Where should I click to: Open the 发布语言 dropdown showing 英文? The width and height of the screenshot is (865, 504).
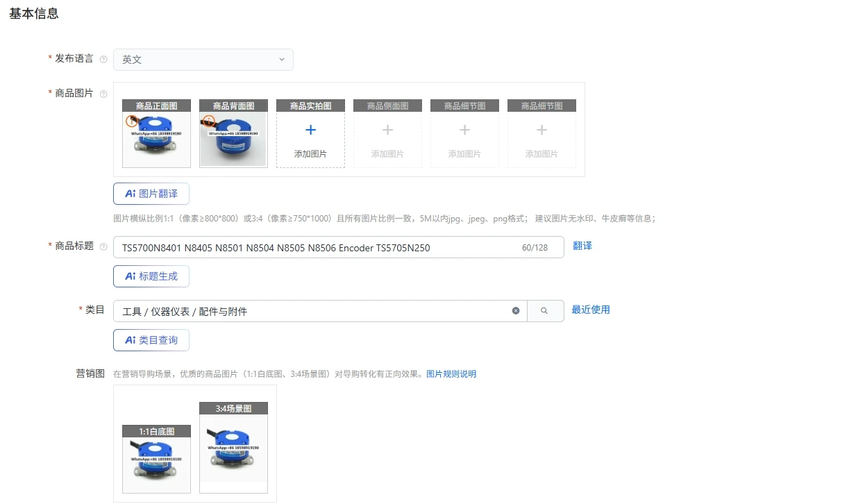[203, 60]
